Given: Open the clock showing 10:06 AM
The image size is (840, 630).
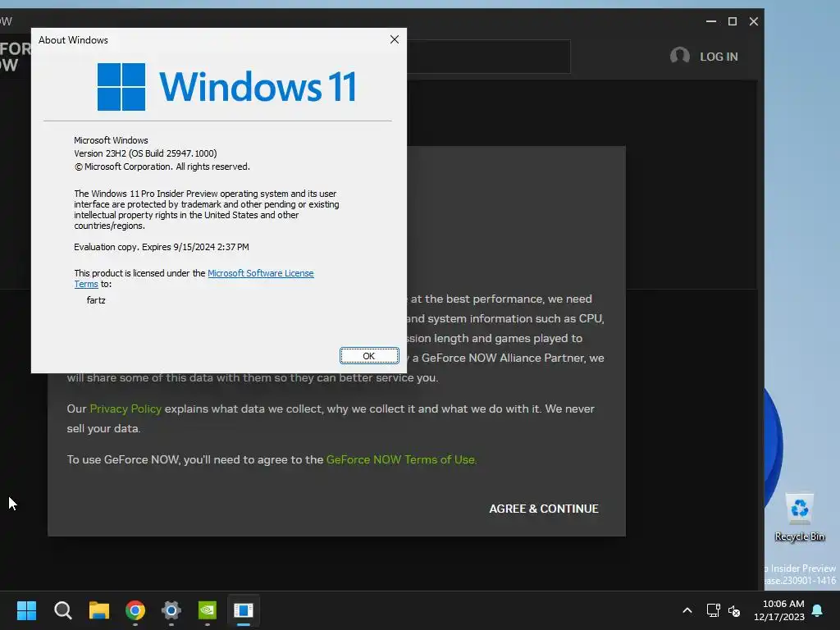Looking at the screenshot, I should pyautogui.click(x=779, y=610).
